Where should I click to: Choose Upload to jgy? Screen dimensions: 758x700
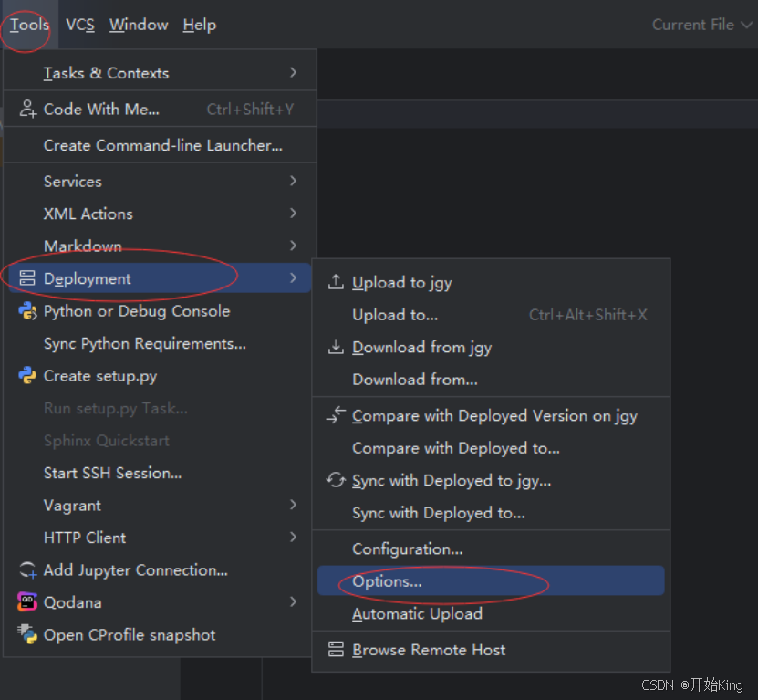[x=491, y=282]
